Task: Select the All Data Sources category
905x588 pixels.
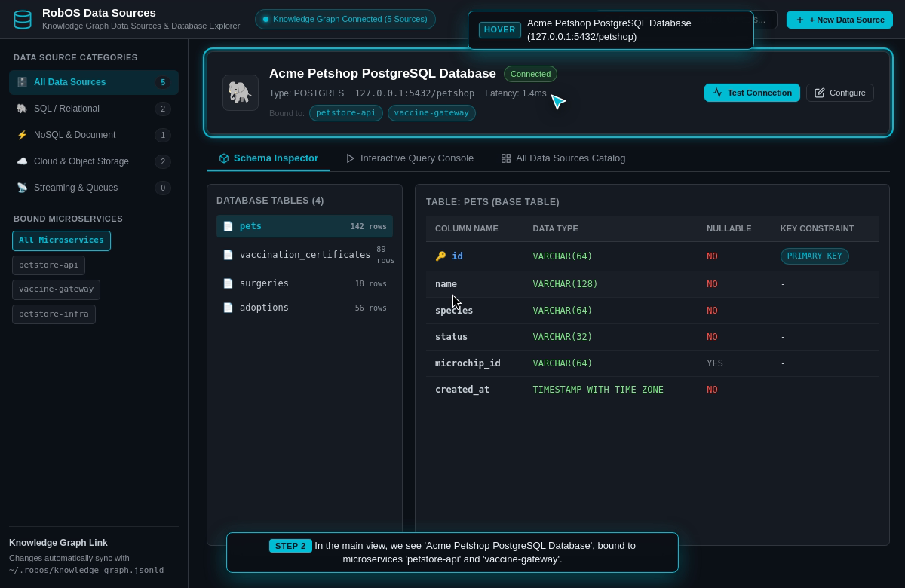Action: [x=94, y=82]
